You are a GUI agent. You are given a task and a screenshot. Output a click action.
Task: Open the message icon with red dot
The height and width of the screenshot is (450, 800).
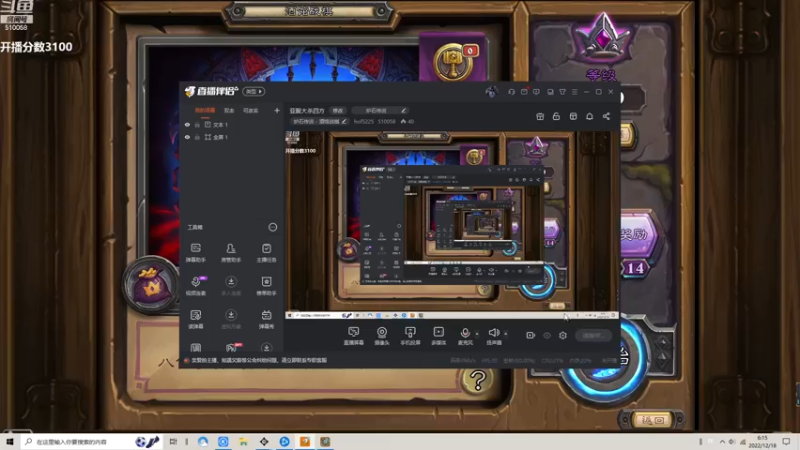(524, 92)
